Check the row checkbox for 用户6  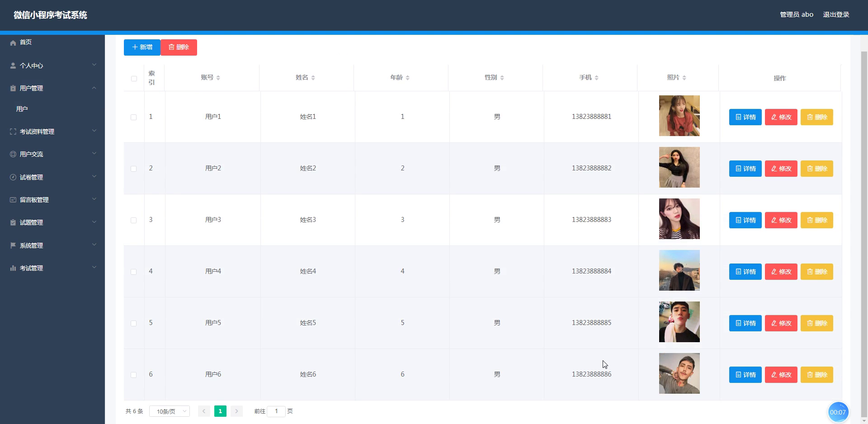pyautogui.click(x=133, y=375)
